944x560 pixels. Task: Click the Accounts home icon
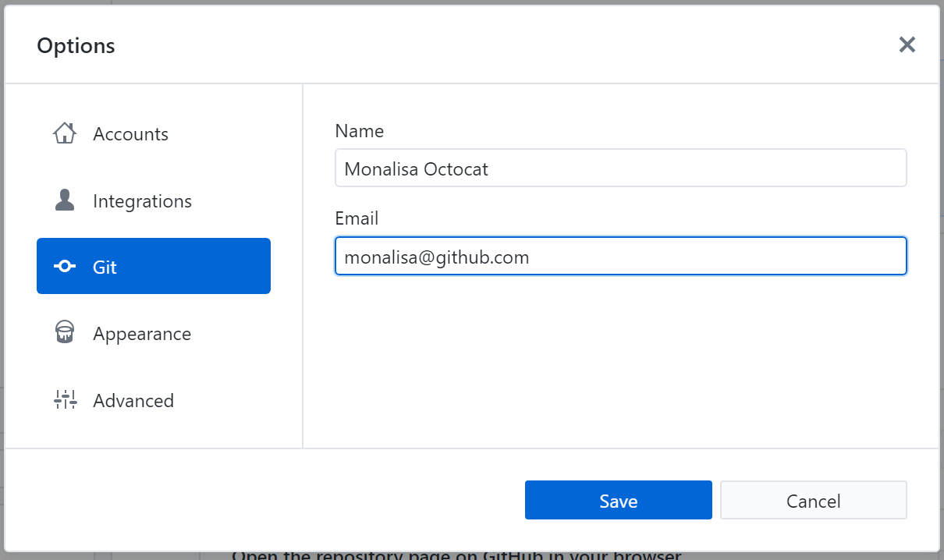click(x=65, y=133)
